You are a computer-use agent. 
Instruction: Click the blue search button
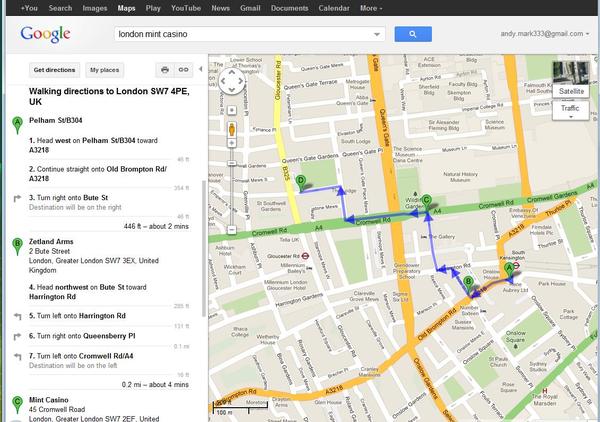point(413,34)
